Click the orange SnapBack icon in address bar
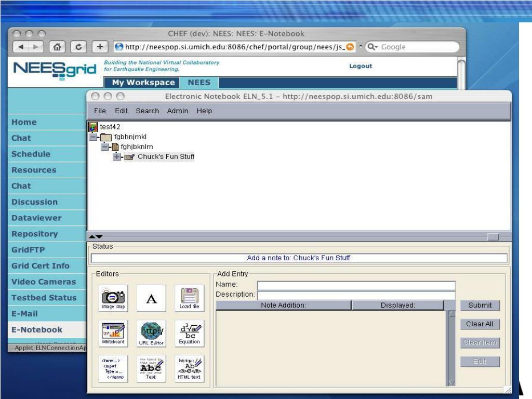This screenshot has width=532, height=399. [350, 47]
